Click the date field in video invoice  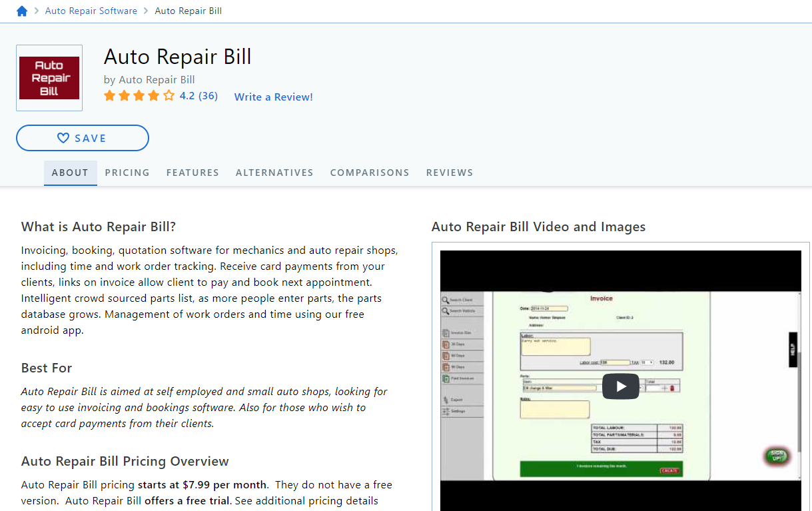[x=550, y=308]
